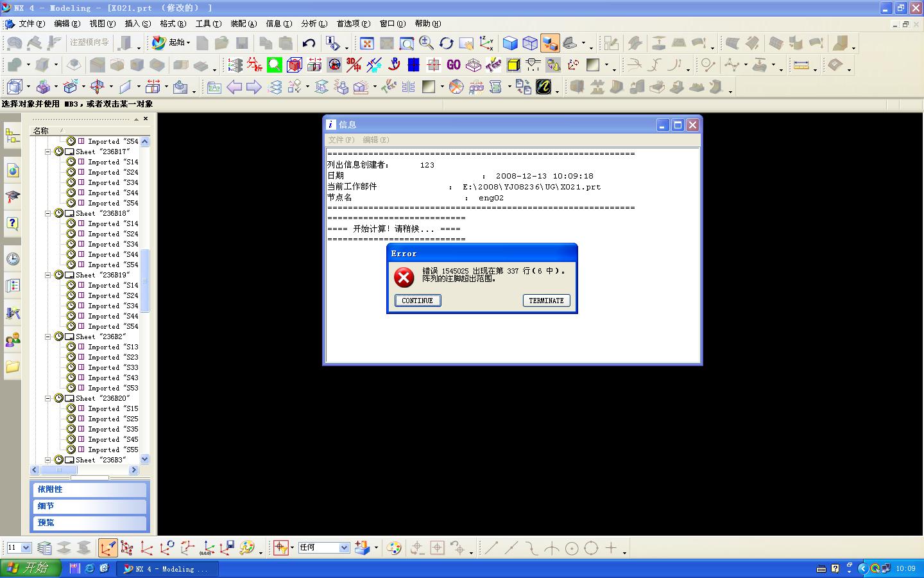924x578 pixels.
Task: Click the left arrow icon in third toolbar
Action: click(x=234, y=87)
